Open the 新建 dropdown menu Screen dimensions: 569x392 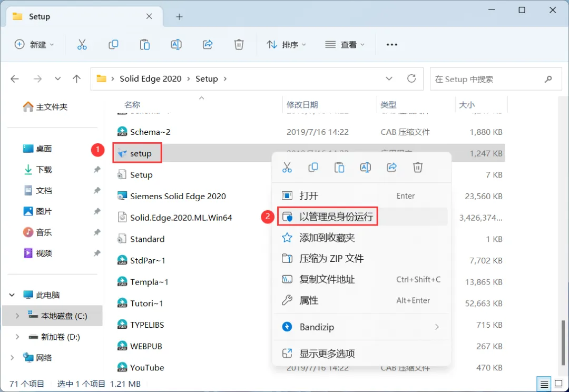[34, 45]
